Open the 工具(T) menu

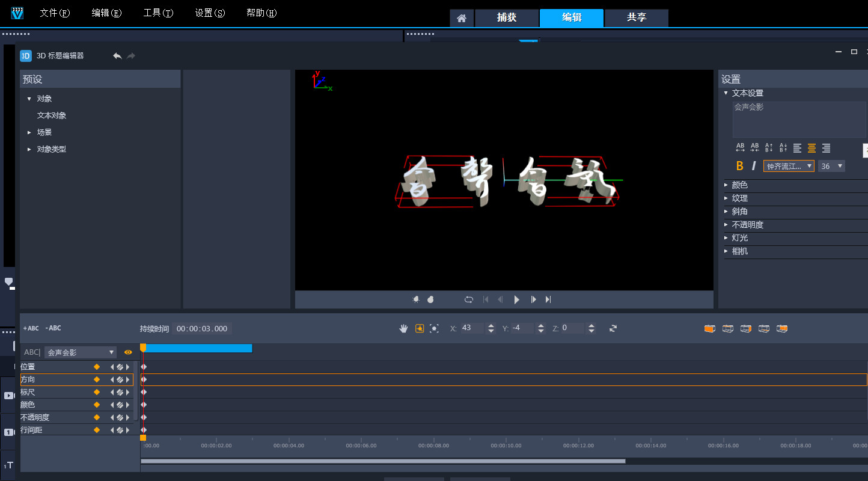(158, 13)
